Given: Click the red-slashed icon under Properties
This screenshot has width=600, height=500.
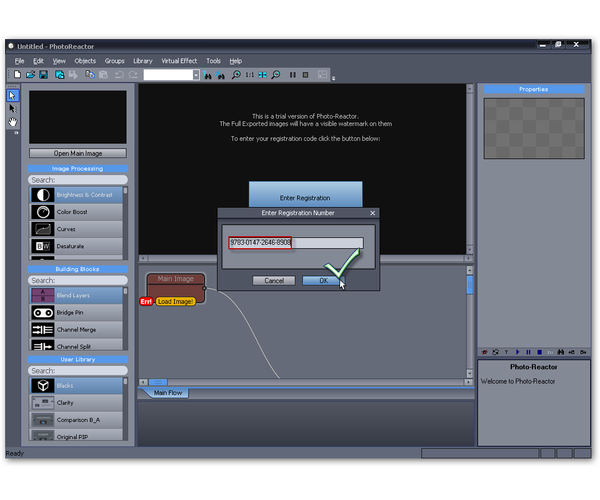Looking at the screenshot, I should click(x=484, y=352).
